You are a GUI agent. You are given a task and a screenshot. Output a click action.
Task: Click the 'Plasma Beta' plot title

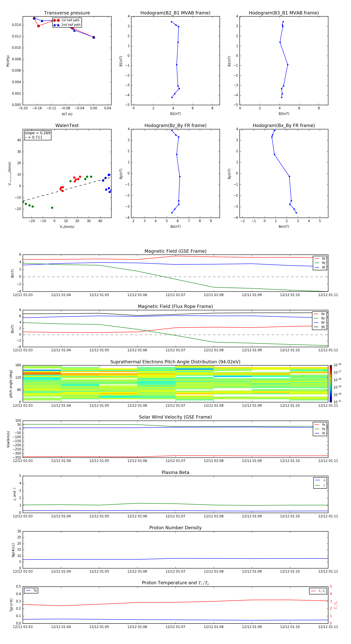pyautogui.click(x=175, y=472)
